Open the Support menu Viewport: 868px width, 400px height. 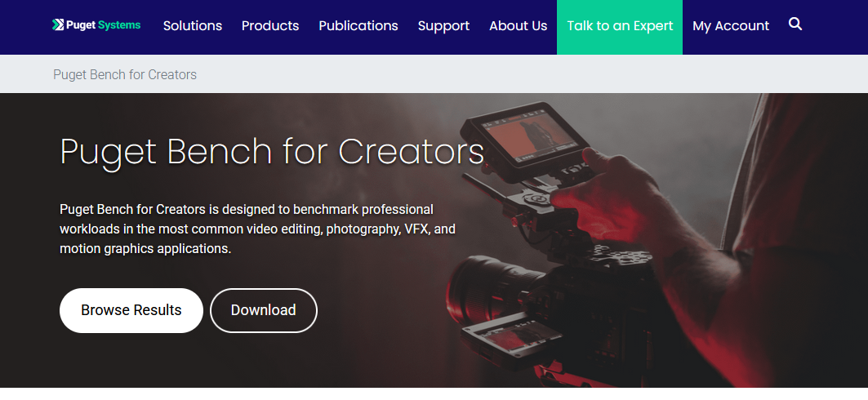[443, 26]
